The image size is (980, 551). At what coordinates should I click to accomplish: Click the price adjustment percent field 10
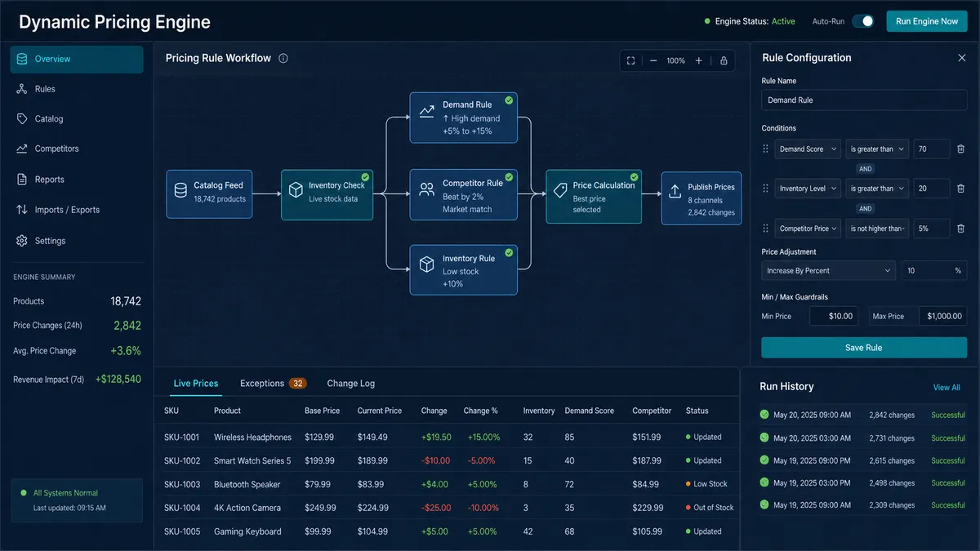(x=934, y=270)
